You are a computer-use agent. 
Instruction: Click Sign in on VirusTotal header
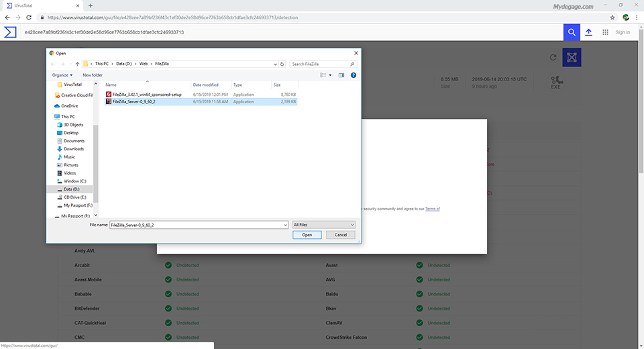click(623, 32)
